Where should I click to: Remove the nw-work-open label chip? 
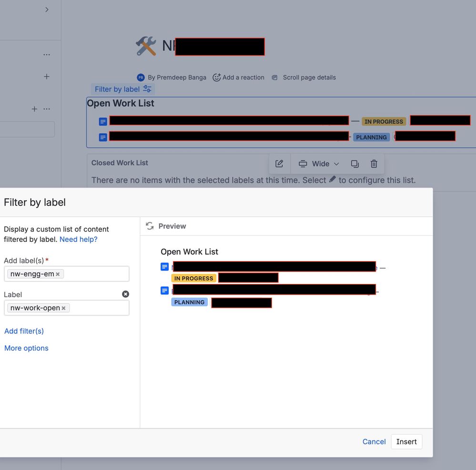(x=63, y=308)
